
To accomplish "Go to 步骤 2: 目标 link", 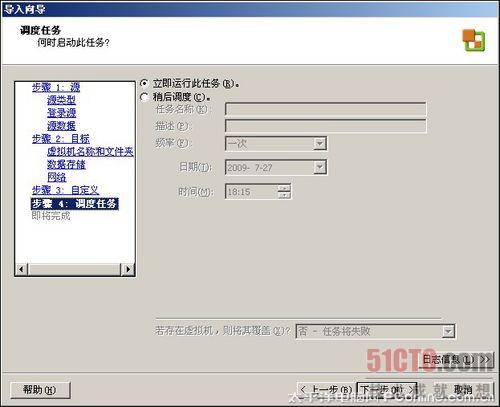I will 61,139.
